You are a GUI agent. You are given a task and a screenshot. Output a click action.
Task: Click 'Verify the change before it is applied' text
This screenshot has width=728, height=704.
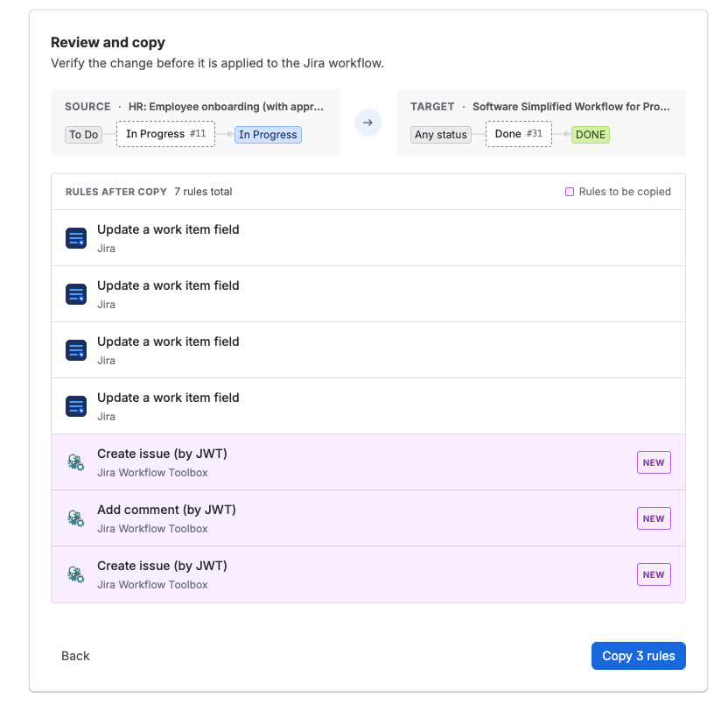[217, 63]
